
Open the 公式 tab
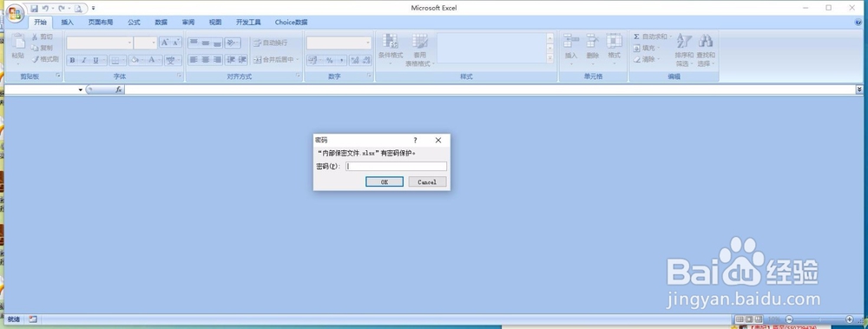134,23
